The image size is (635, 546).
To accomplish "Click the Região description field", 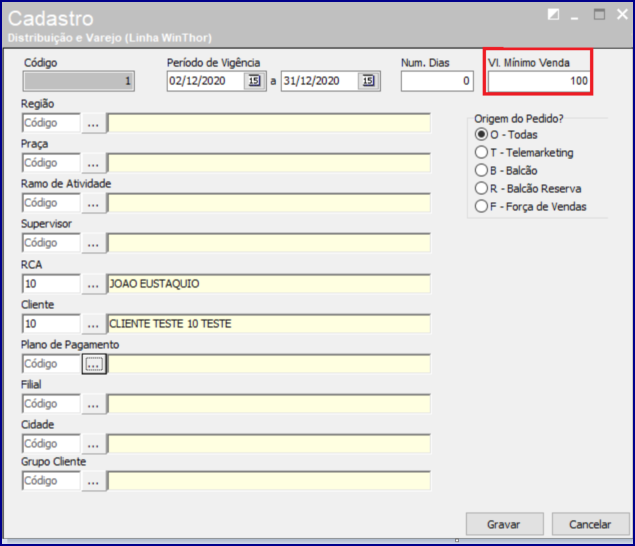I will [268, 123].
